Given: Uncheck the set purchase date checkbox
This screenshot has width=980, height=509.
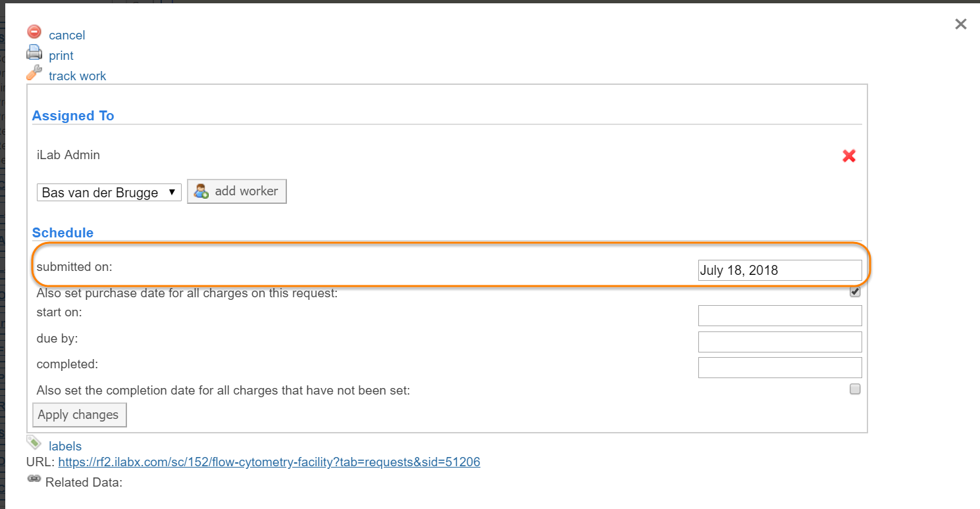Looking at the screenshot, I should click(x=855, y=292).
